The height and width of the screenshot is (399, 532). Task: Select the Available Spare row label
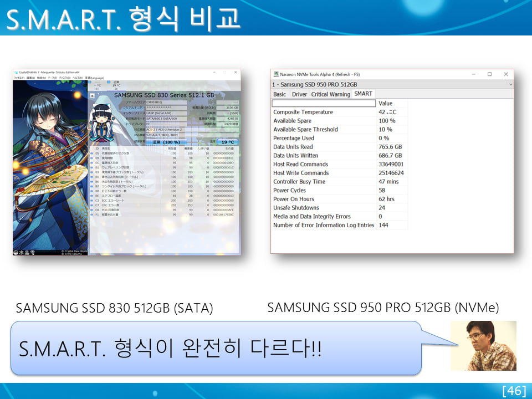pos(292,121)
